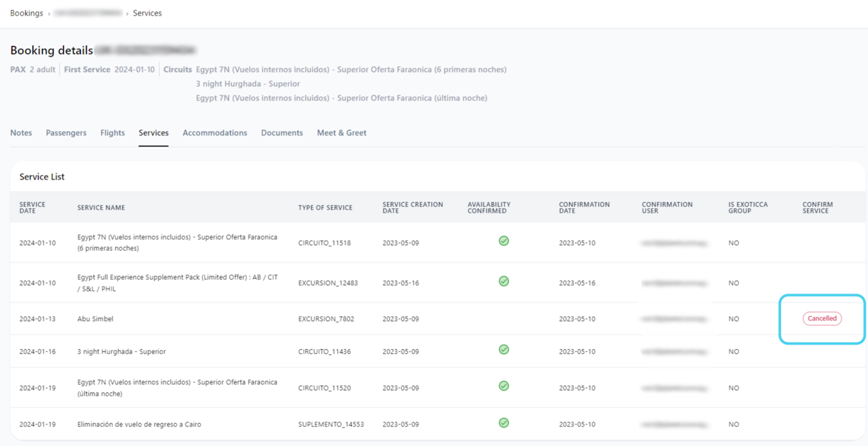Click green checkmark in EXCURSION_12483 row
This screenshot has height=446, width=868.
(504, 281)
